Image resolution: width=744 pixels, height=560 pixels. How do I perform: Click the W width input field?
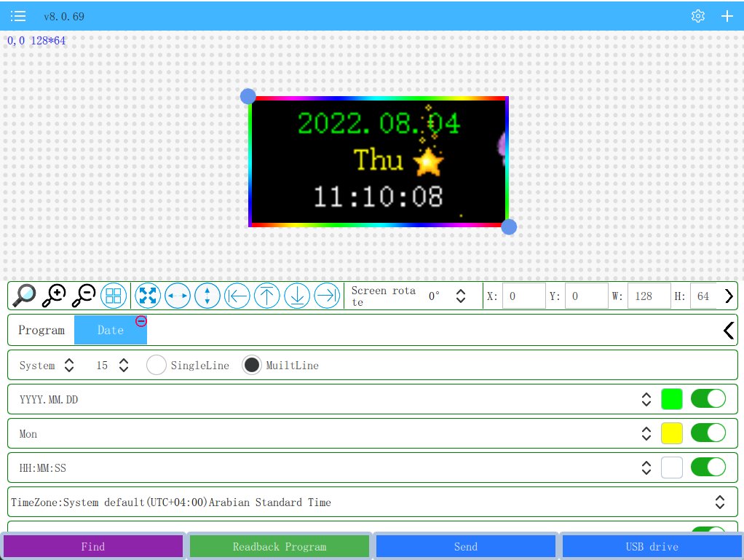click(x=649, y=296)
